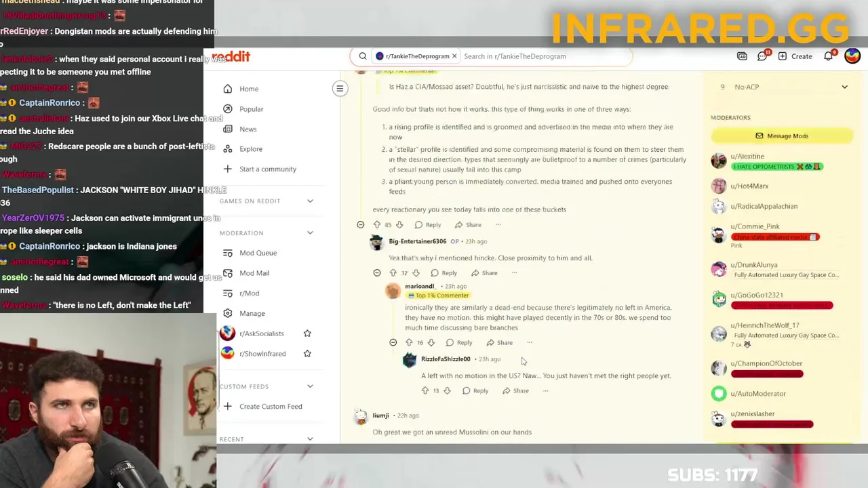Open moderator u/Alexitine profile

point(747,157)
